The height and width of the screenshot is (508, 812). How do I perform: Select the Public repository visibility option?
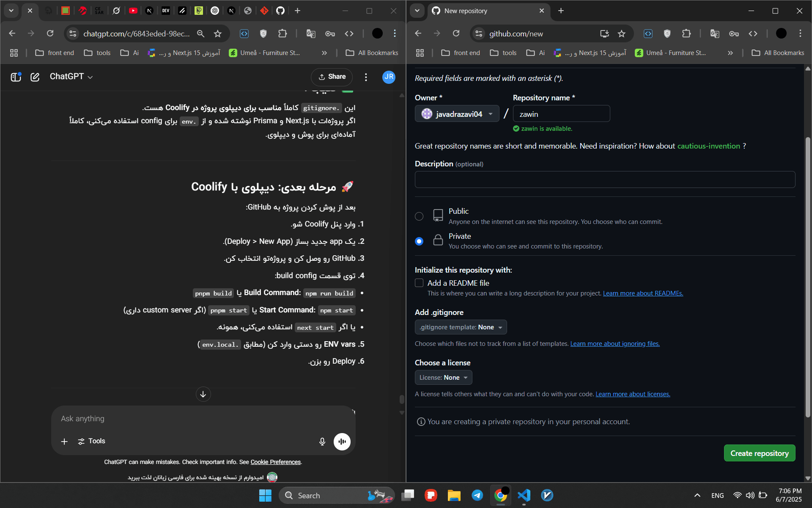(419, 216)
